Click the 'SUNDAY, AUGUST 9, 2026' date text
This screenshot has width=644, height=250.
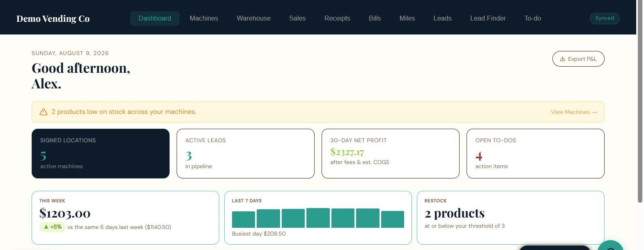click(70, 53)
